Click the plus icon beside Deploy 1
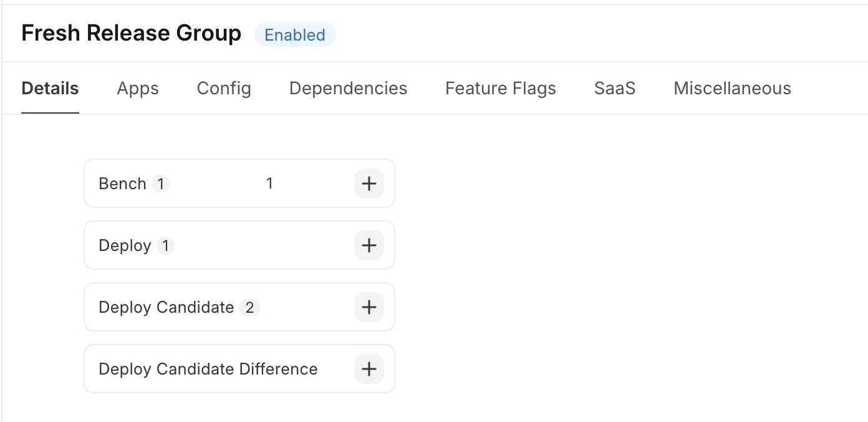 (x=369, y=245)
